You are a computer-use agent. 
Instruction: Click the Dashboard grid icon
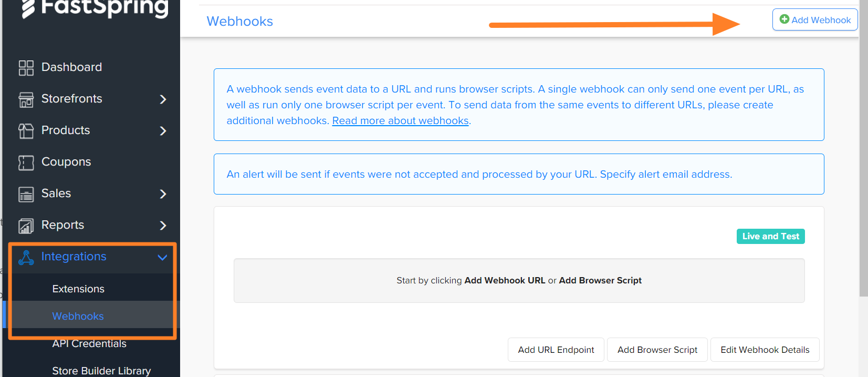26,68
